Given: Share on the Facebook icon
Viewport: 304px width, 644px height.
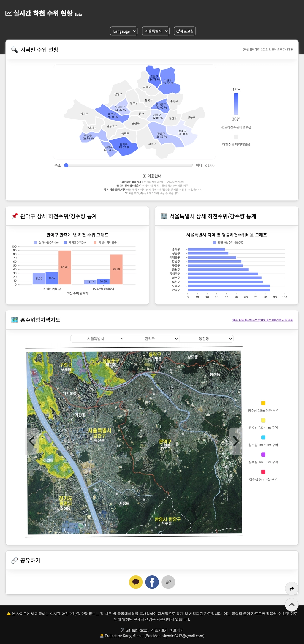Looking at the screenshot, I should [152, 582].
